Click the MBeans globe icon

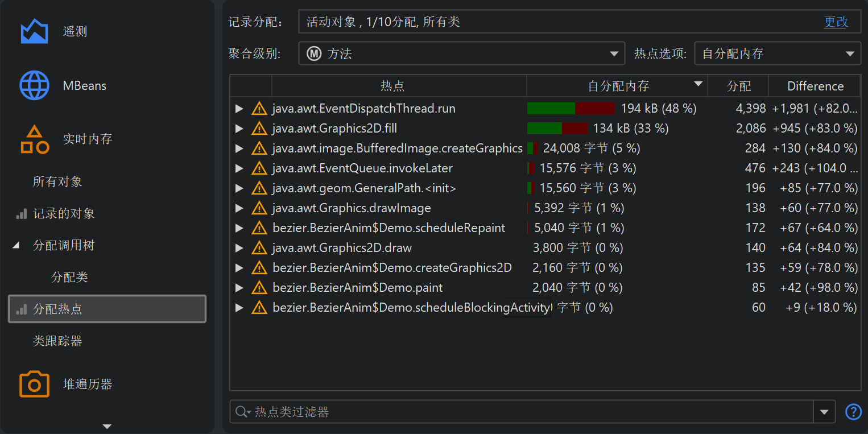pos(34,86)
